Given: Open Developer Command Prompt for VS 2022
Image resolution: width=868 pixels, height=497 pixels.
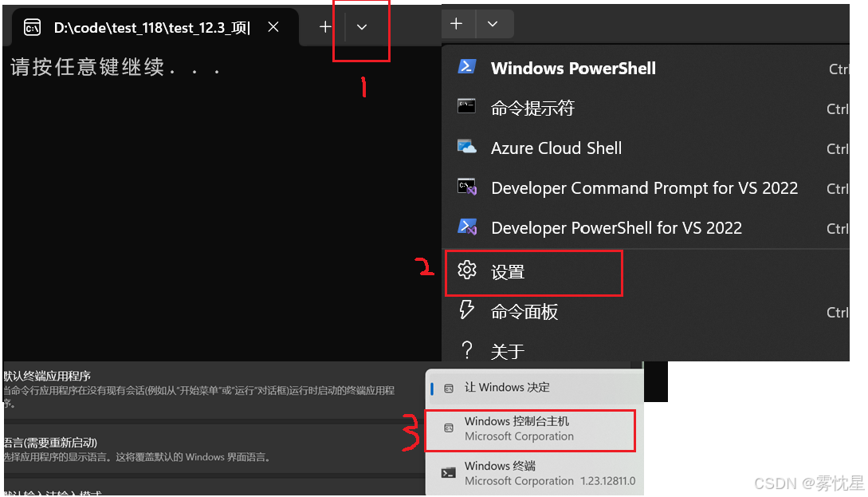Looking at the screenshot, I should [646, 187].
